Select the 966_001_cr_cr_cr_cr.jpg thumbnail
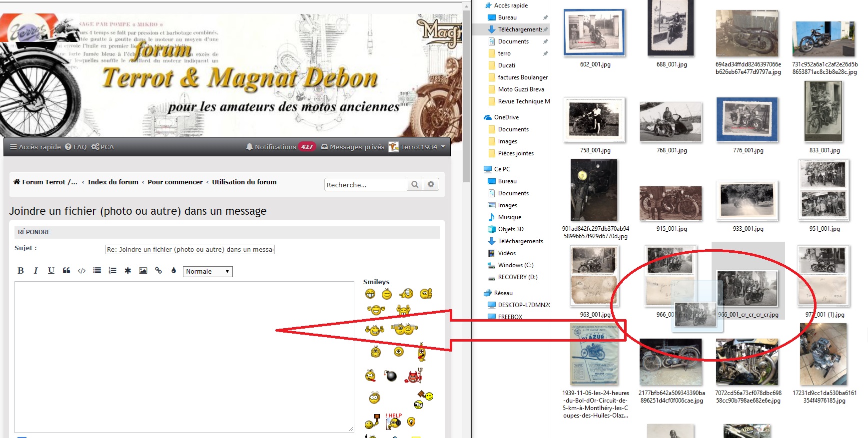This screenshot has width=868, height=438. point(748,289)
